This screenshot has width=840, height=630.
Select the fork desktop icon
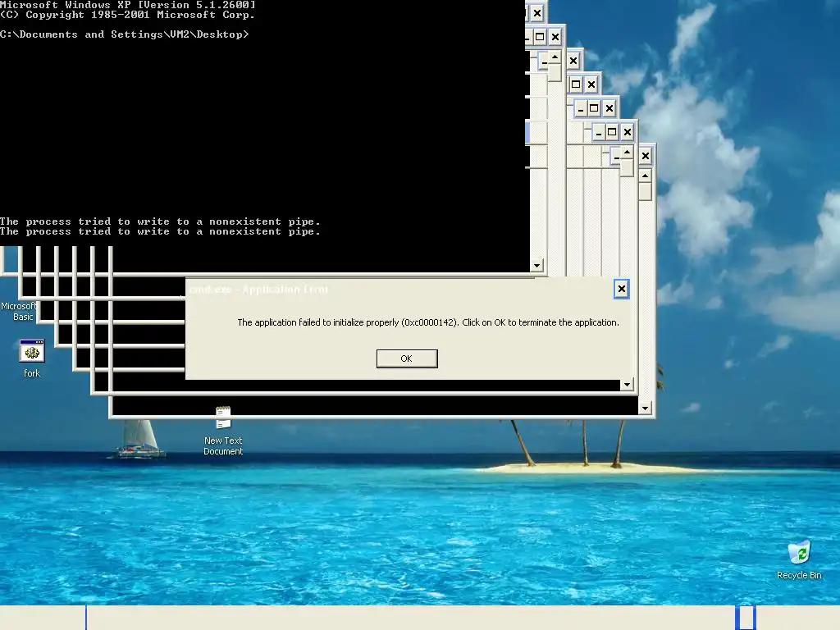click(32, 359)
